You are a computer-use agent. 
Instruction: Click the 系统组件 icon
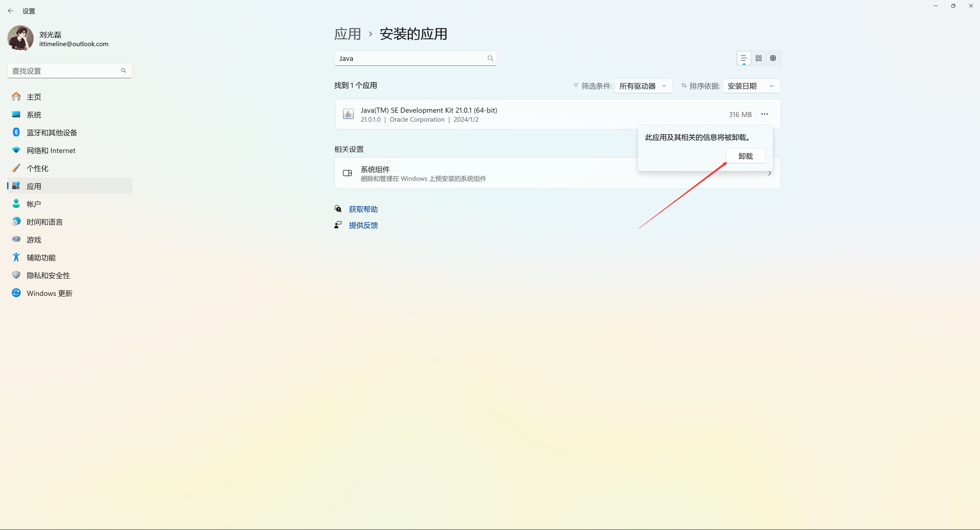click(x=347, y=173)
